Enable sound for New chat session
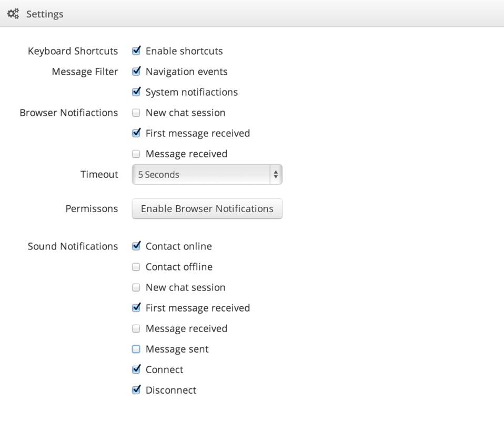The height and width of the screenshot is (421, 504). tap(136, 287)
